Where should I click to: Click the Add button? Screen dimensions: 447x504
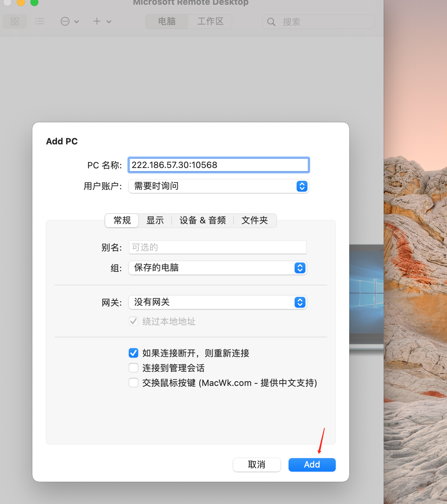pos(311,465)
